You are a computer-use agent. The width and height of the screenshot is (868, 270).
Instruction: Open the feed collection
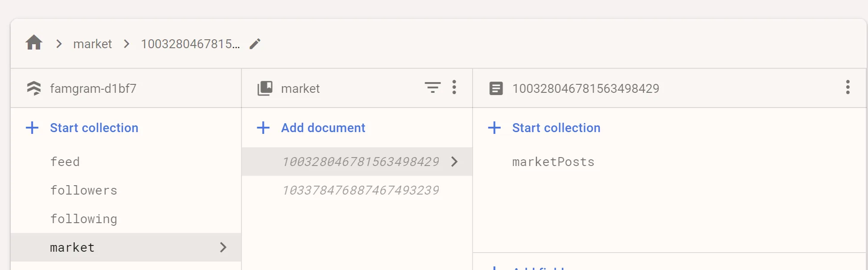pos(65,162)
